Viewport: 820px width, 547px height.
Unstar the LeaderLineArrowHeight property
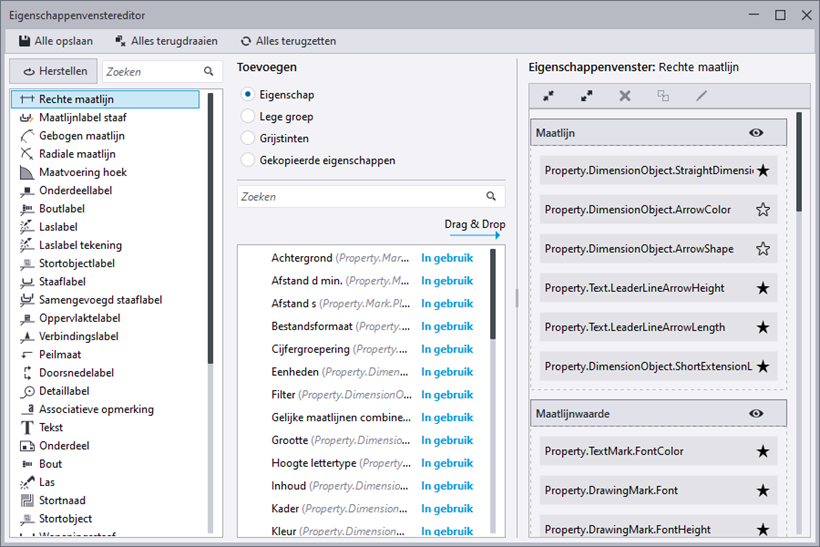coord(763,288)
